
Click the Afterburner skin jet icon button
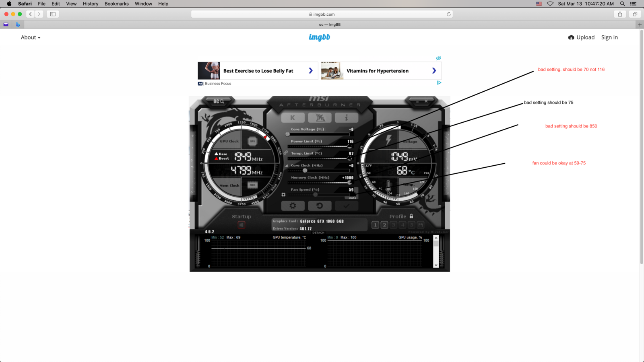pyautogui.click(x=320, y=118)
